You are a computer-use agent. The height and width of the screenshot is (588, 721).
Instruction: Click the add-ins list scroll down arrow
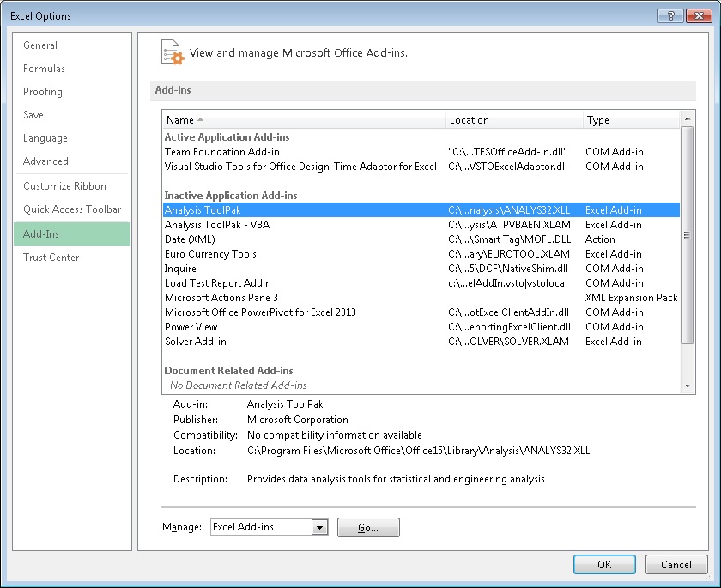coord(688,386)
